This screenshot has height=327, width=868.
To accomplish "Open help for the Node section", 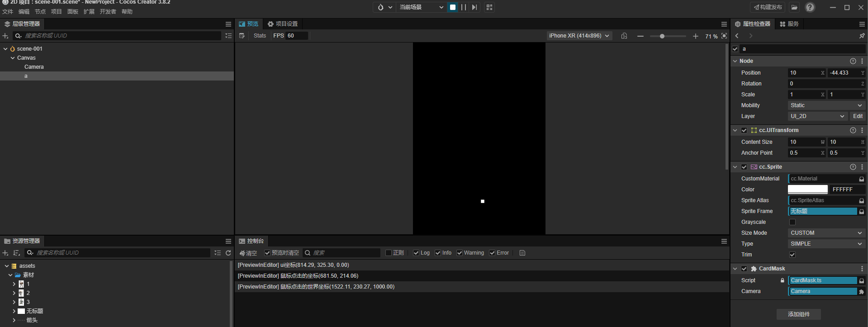I will [x=853, y=61].
